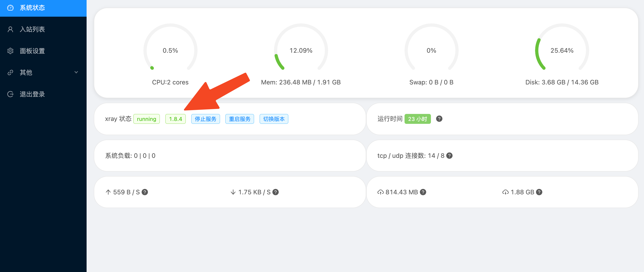Click help icon beside tcp/udp 连接数
The width and height of the screenshot is (644, 272).
(449, 156)
